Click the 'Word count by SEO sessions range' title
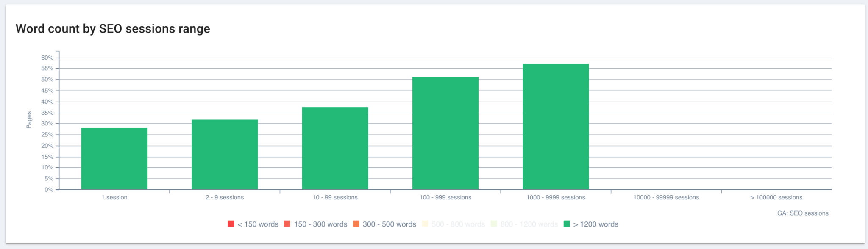The image size is (868, 249). (x=113, y=29)
